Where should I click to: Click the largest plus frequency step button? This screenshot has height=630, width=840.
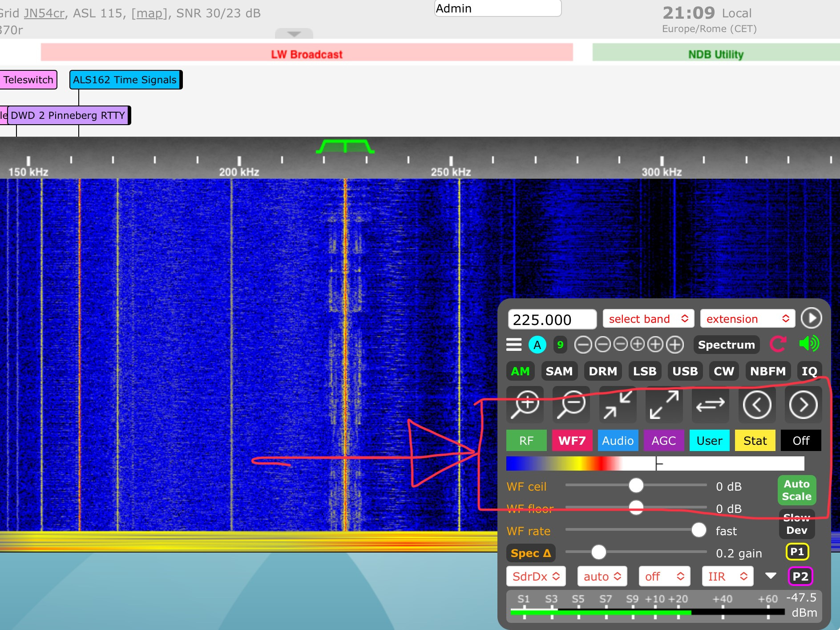click(675, 345)
